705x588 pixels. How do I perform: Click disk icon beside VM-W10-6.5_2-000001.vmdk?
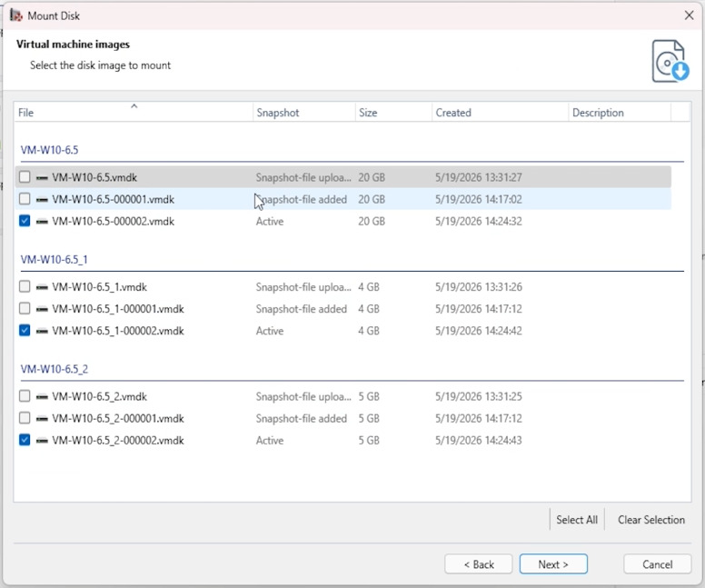42,419
